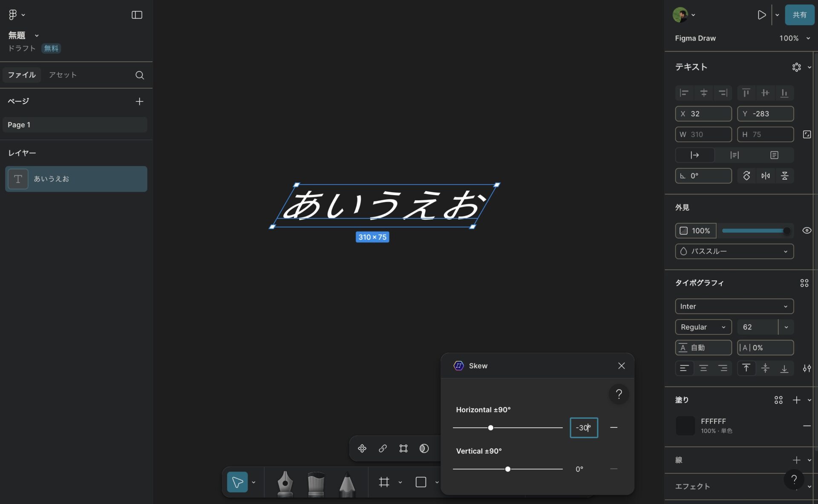The width and height of the screenshot is (818, 504).
Task: Open the Figma main menu logo
Action: [12, 15]
